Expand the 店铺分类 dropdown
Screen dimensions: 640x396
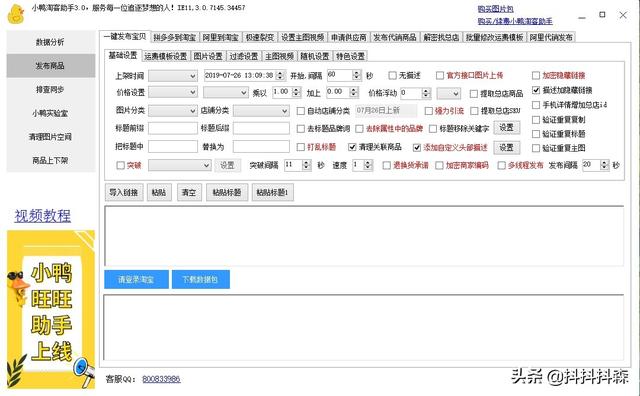tap(261, 111)
